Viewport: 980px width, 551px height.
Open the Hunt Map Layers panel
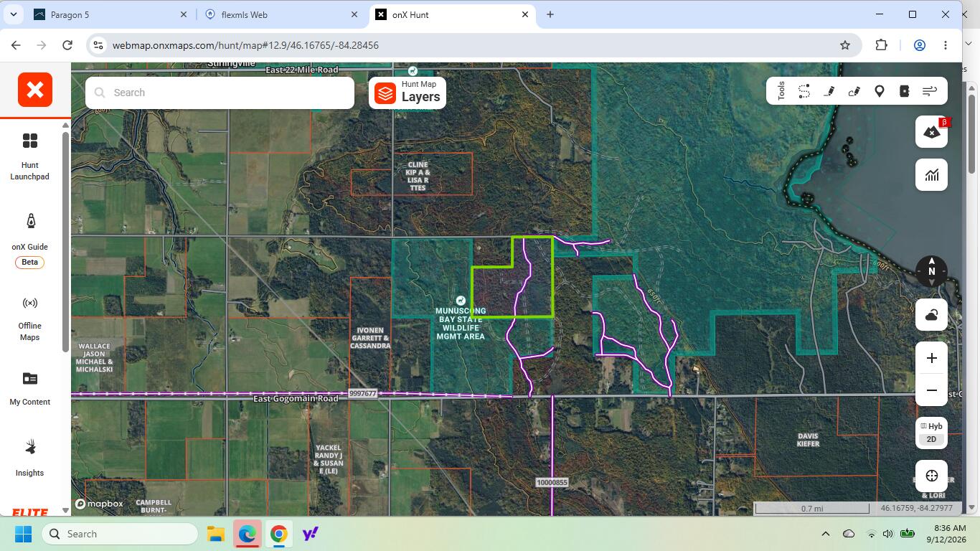click(x=407, y=93)
